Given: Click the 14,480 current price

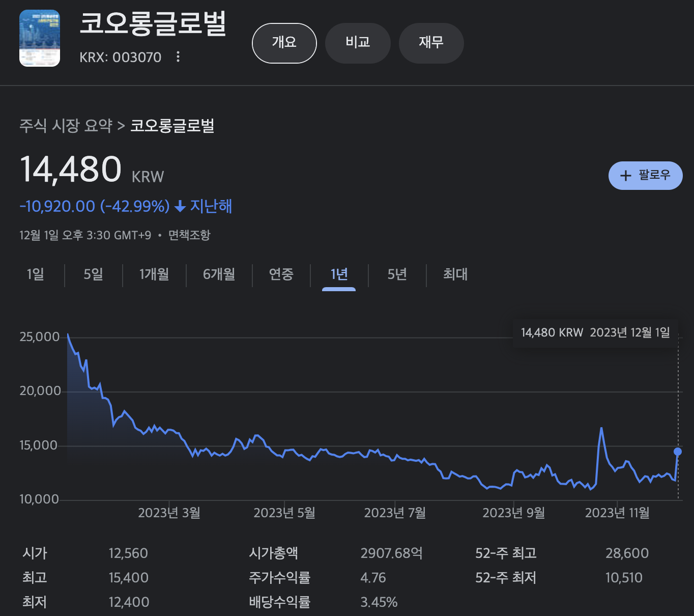Looking at the screenshot, I should coord(71,170).
